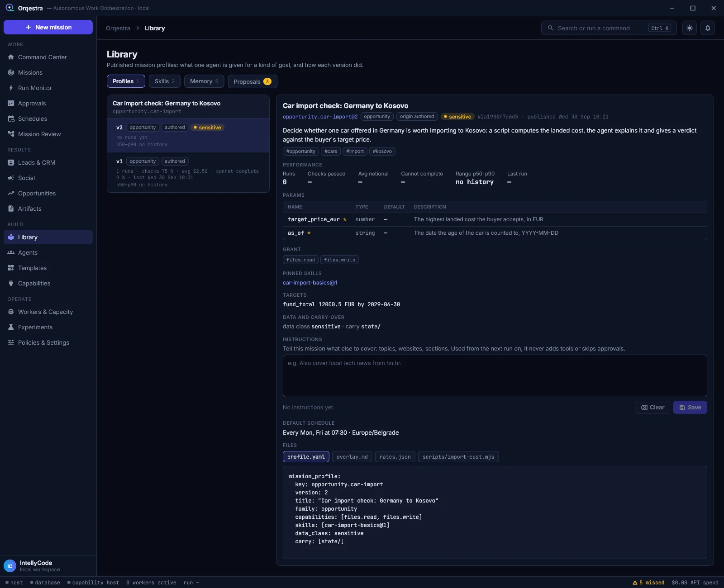724x588 pixels.
Task: Open Templates grid icon
Action: pyautogui.click(x=11, y=268)
